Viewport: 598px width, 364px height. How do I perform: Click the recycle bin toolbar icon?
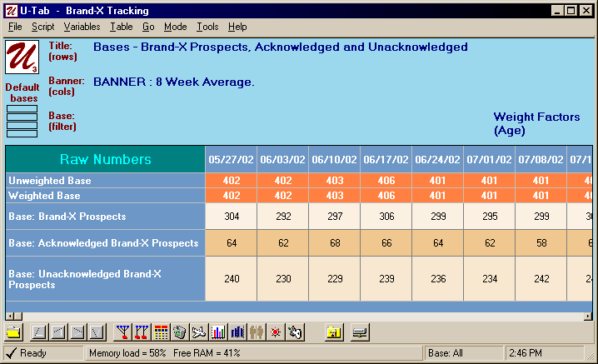pos(180,332)
